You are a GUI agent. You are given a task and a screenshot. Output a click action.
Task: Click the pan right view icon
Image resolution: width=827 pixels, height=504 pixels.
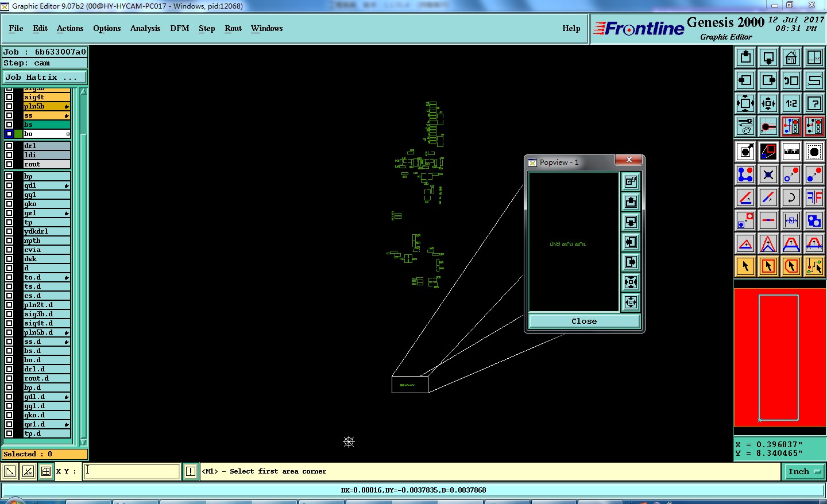[768, 80]
